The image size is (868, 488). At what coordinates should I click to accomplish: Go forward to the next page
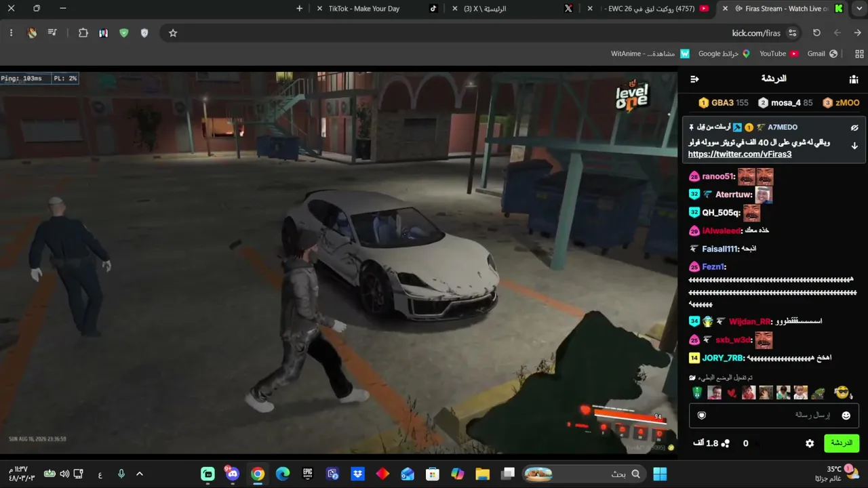pos(837,33)
